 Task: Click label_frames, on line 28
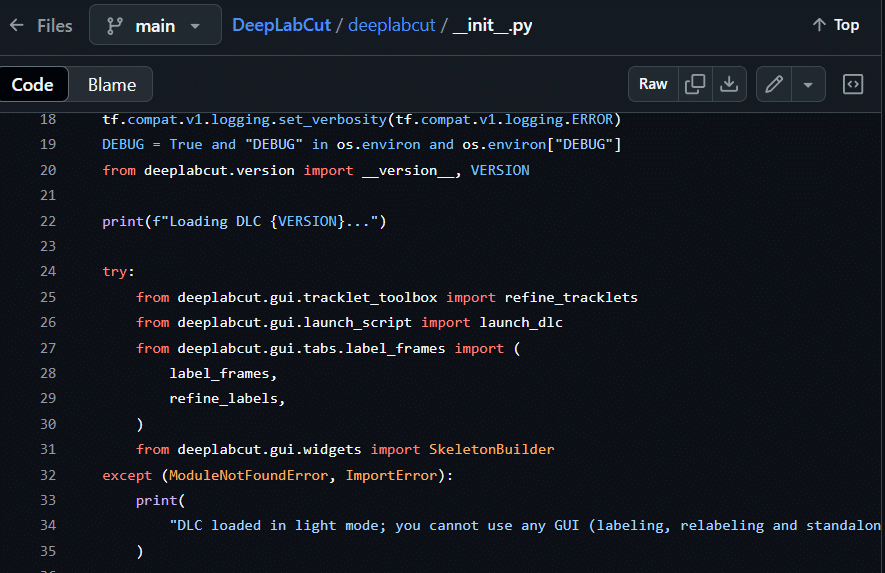tap(223, 374)
